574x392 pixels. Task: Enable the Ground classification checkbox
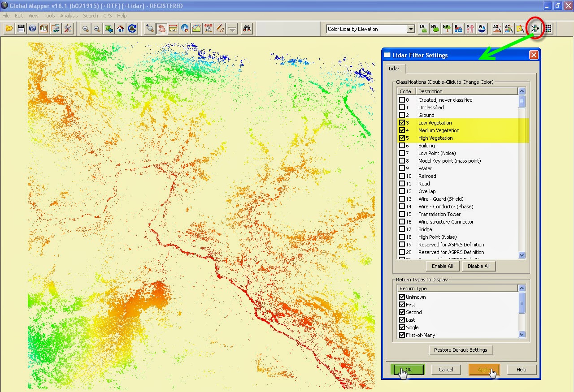click(401, 115)
